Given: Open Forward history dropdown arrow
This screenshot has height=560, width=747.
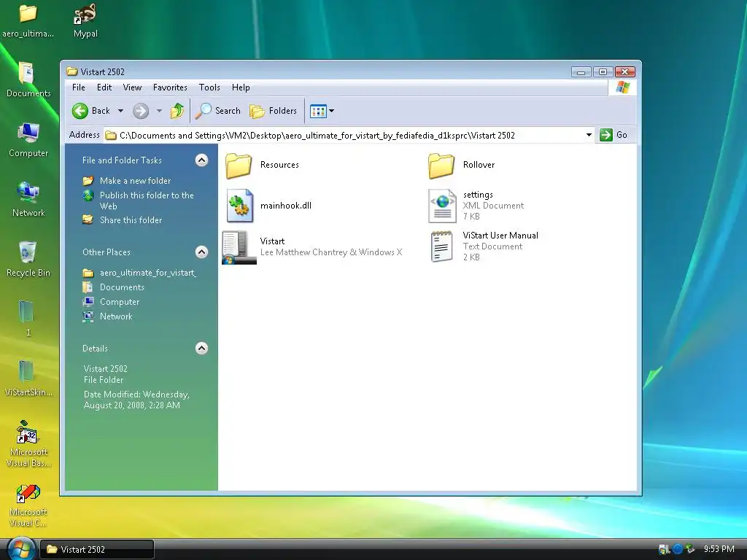Looking at the screenshot, I should 159,111.
